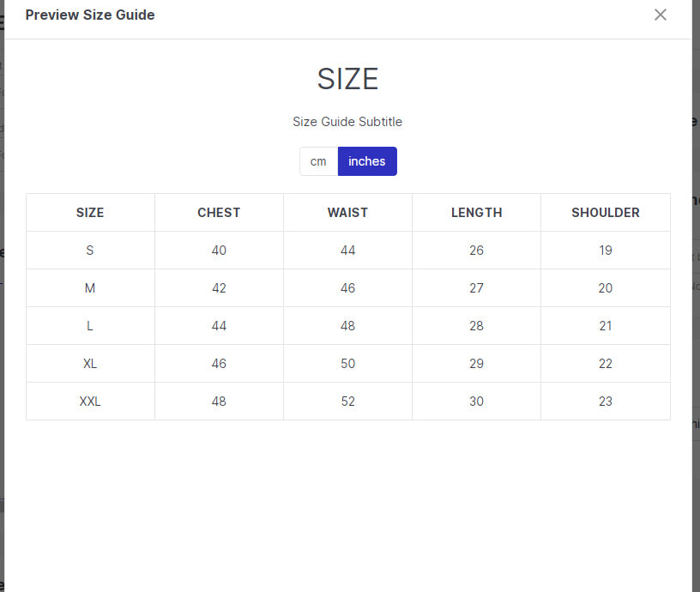700x592 pixels.
Task: Select the M size row label
Action: coord(90,288)
